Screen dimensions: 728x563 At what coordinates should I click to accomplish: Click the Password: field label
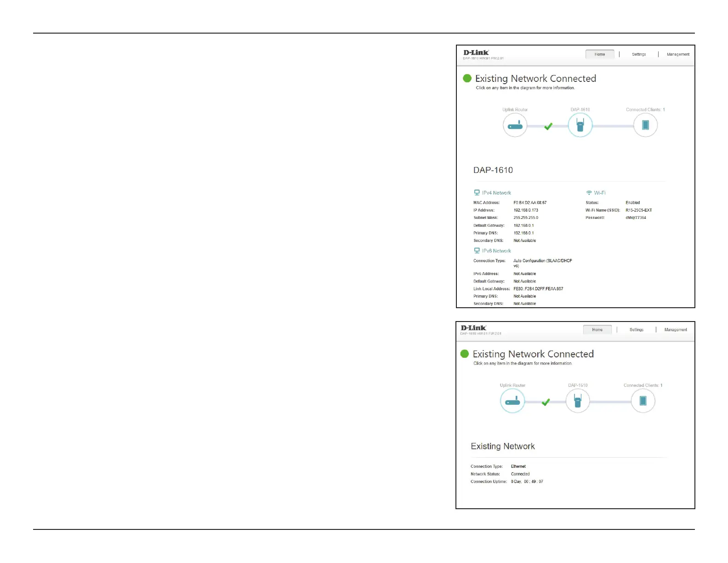tap(595, 218)
